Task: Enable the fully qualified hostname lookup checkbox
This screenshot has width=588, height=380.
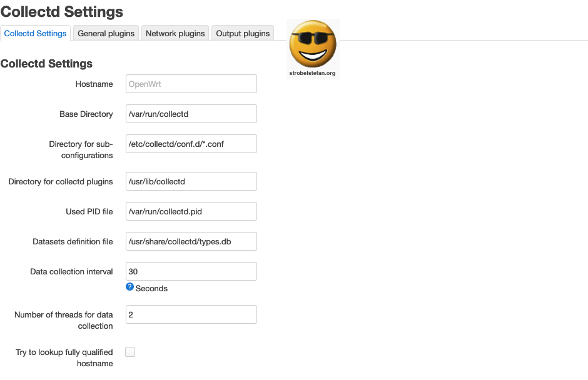Action: coord(130,352)
